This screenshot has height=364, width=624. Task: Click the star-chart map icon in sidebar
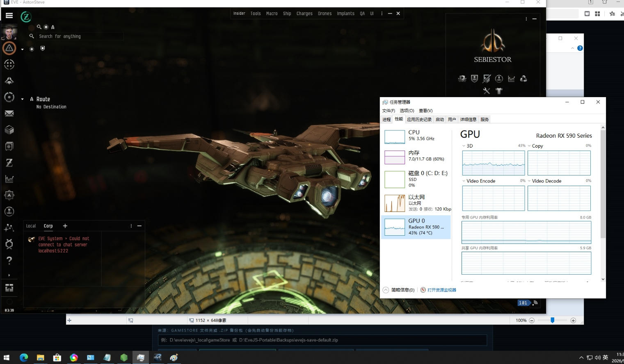9,228
